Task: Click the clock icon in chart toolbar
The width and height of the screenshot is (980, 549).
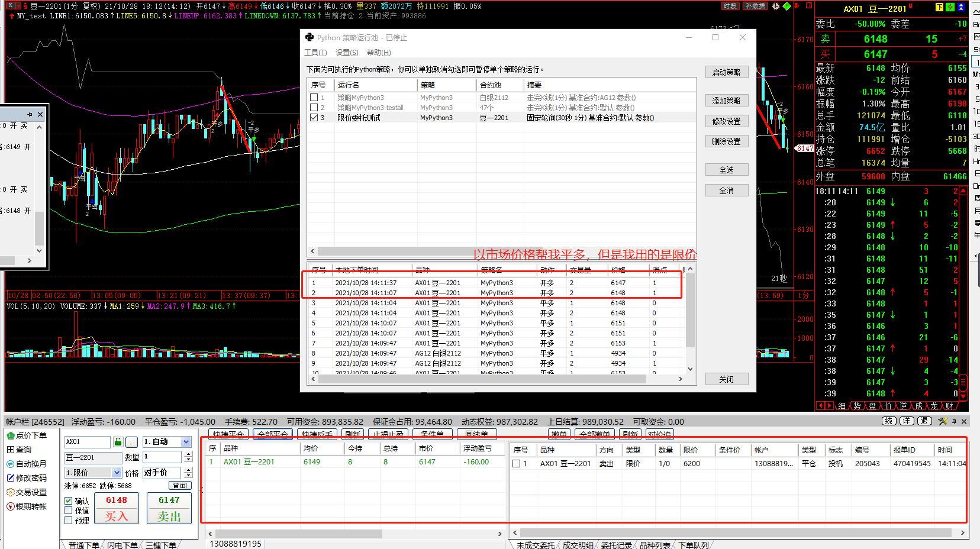Action: coord(776,6)
